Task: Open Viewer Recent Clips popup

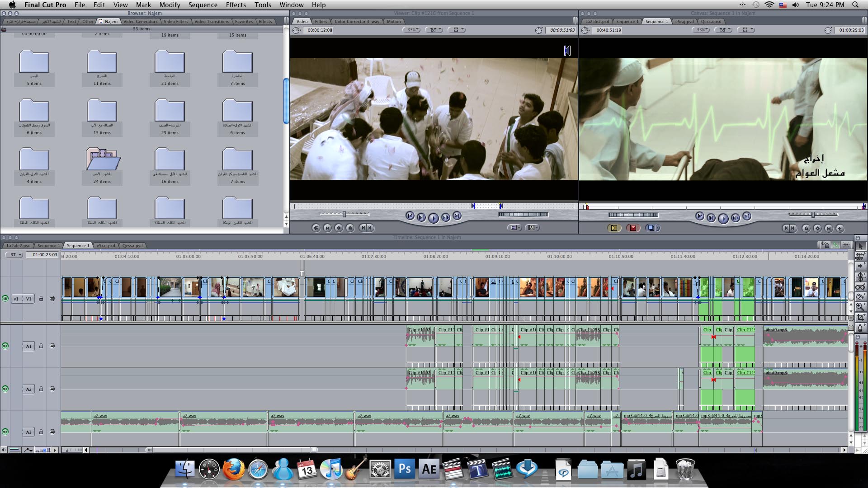Action: 514,228
